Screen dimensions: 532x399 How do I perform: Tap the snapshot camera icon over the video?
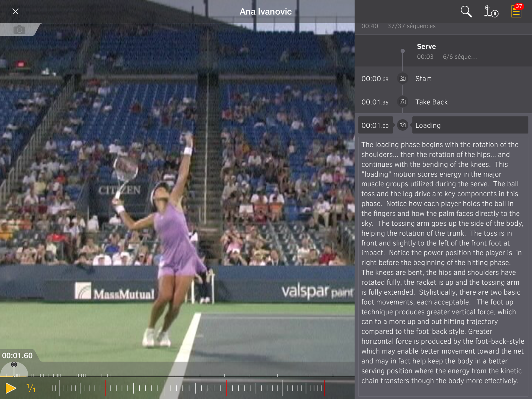(19, 30)
